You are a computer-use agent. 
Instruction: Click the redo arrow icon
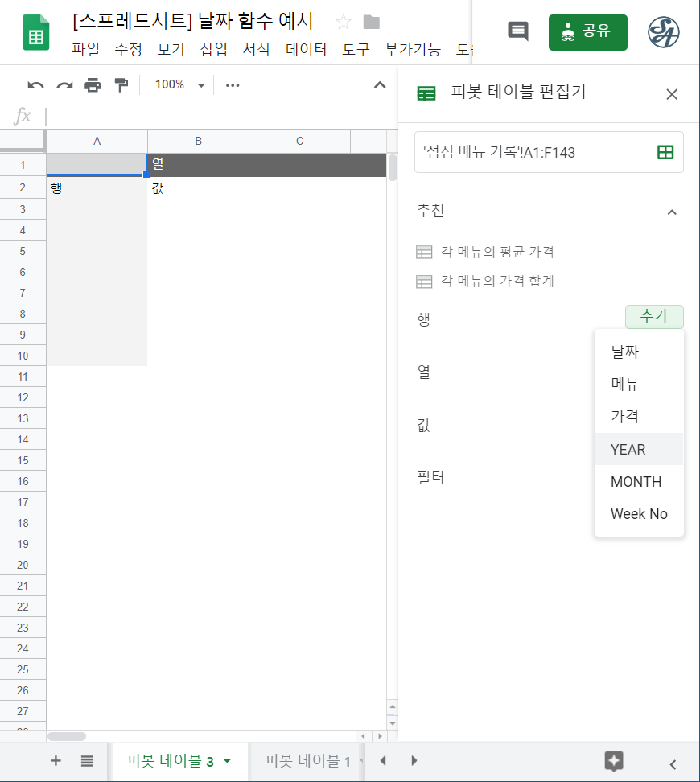[x=64, y=85]
